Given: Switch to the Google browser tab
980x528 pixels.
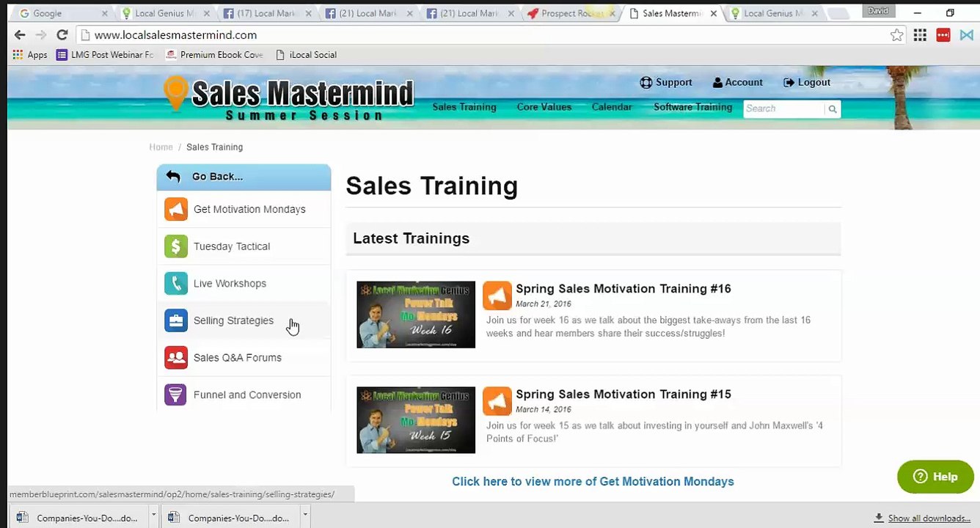Looking at the screenshot, I should click(62, 13).
